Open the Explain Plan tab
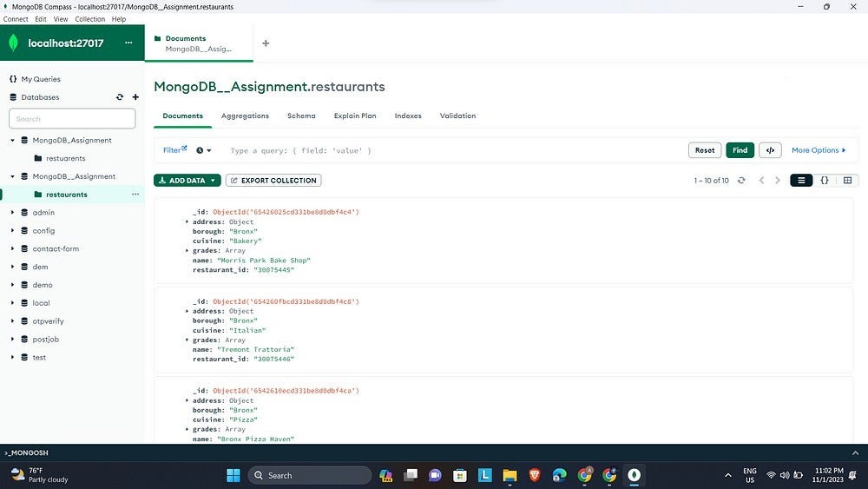Image resolution: width=868 pixels, height=489 pixels. point(355,116)
